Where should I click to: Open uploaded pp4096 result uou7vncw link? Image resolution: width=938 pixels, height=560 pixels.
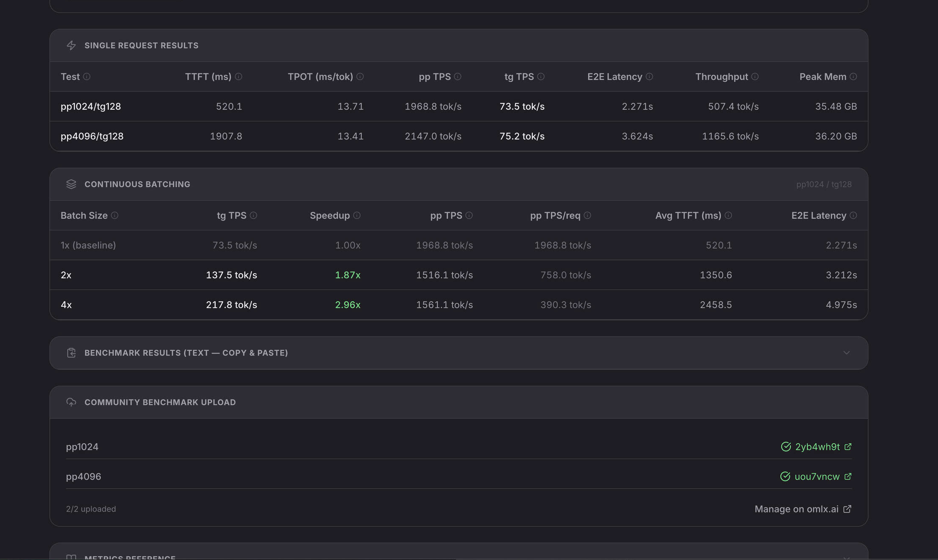pos(817,477)
